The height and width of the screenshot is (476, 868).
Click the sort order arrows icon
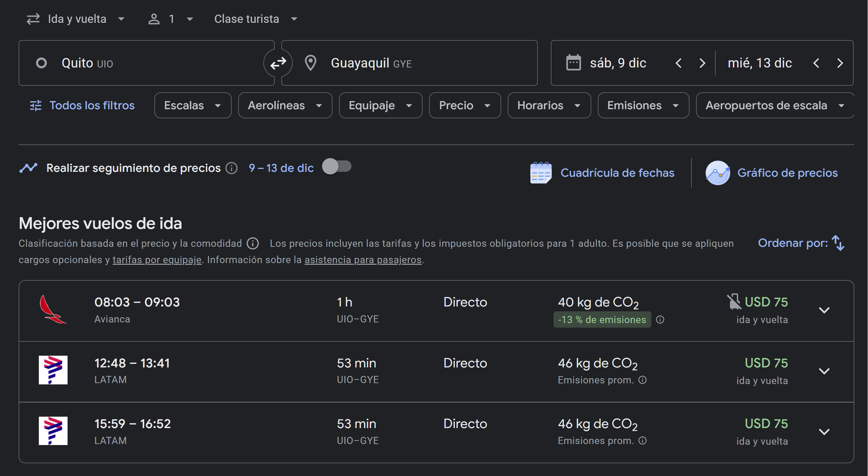tap(838, 243)
